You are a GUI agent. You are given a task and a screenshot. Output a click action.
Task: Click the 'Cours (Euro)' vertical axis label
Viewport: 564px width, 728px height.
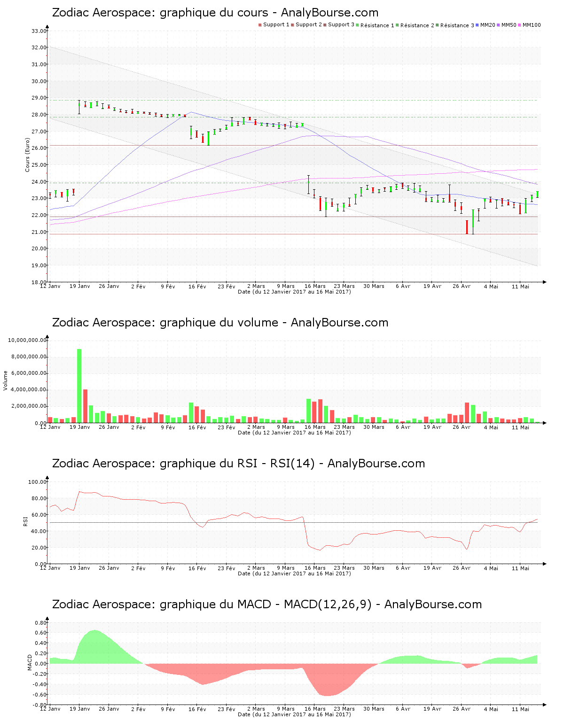[x=27, y=155]
